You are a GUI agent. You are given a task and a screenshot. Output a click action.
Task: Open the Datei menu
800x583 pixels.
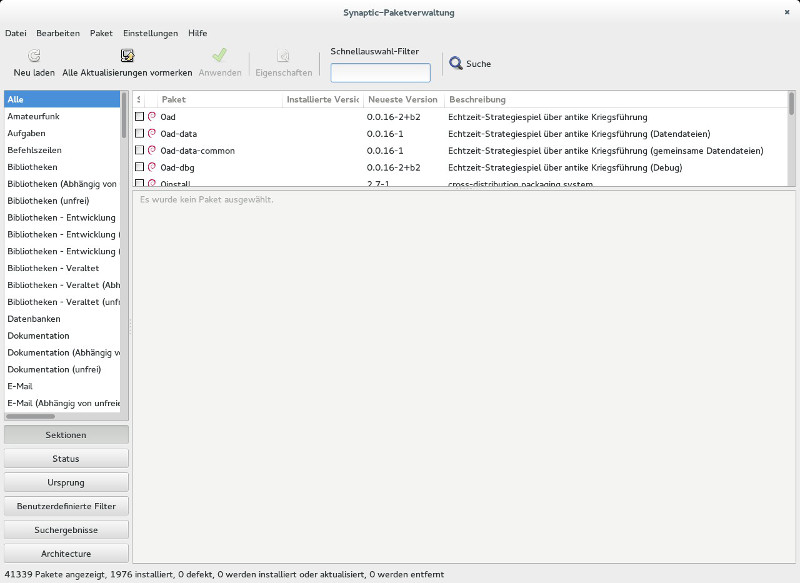point(16,33)
